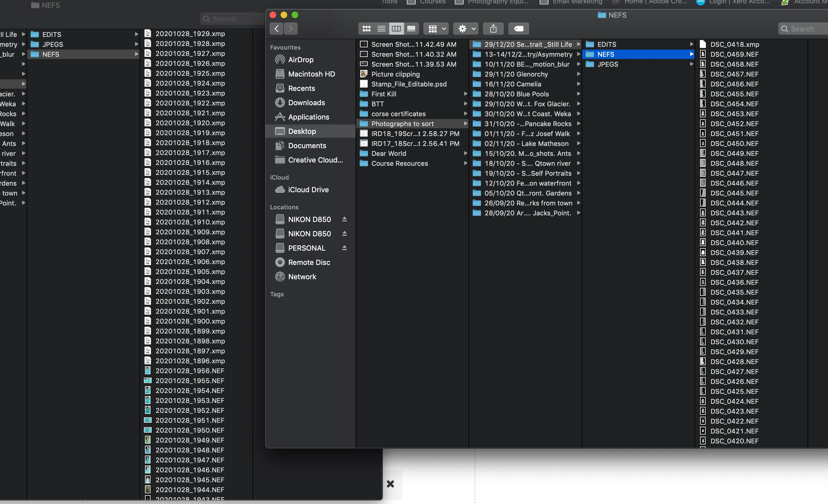The image size is (828, 504).
Task: Eject the first NIKON D850 volume
Action: [x=345, y=220]
